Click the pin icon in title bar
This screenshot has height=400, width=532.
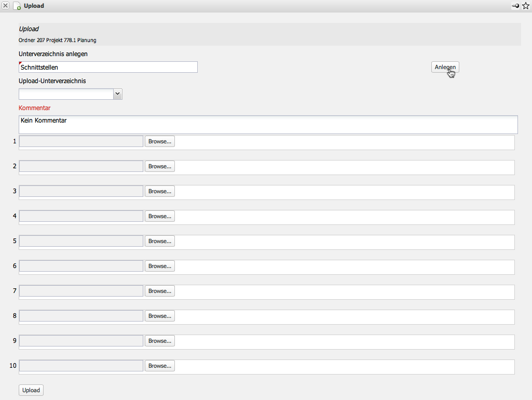pyautogui.click(x=515, y=6)
